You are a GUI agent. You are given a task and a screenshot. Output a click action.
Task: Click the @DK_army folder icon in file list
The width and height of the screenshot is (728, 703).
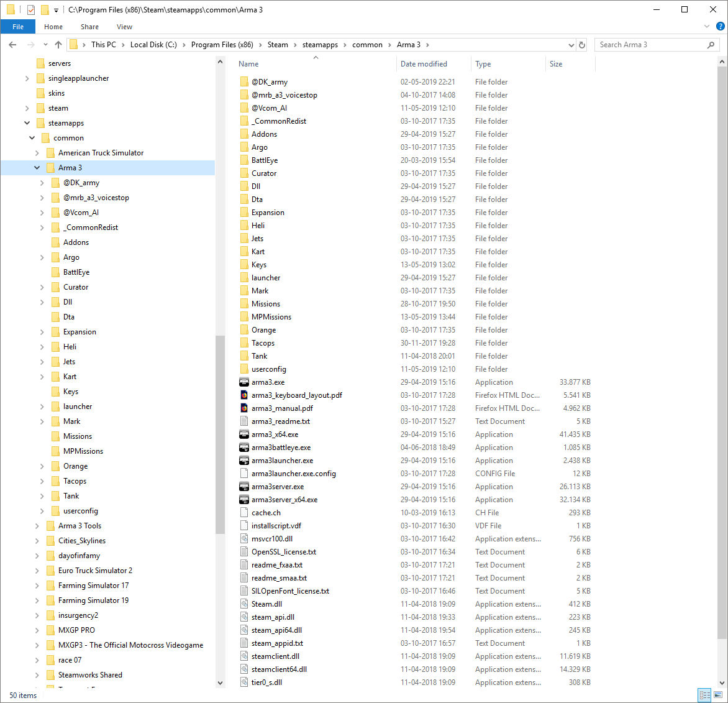tap(244, 82)
